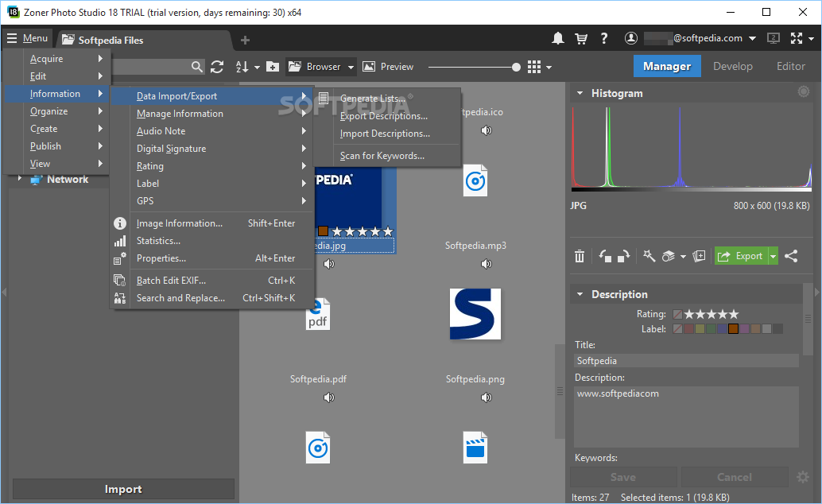Viewport: 822px width, 504px height.
Task: Choose Scan for Keywords menu item
Action: pyautogui.click(x=388, y=156)
